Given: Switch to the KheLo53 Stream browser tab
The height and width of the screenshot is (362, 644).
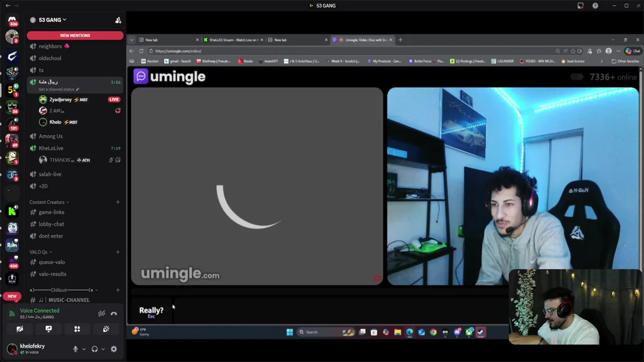Looking at the screenshot, I should 233,40.
